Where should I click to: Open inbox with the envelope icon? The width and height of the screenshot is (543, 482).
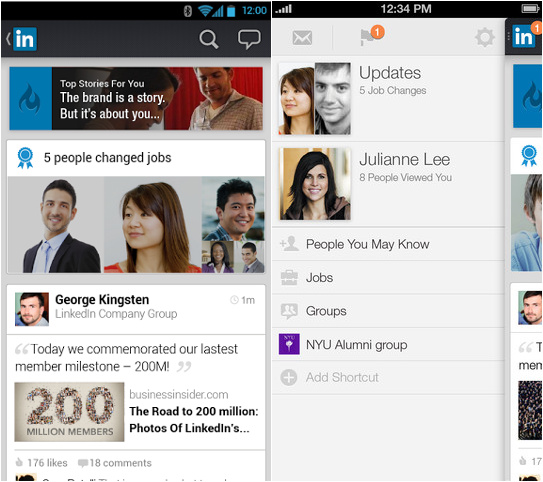302,37
